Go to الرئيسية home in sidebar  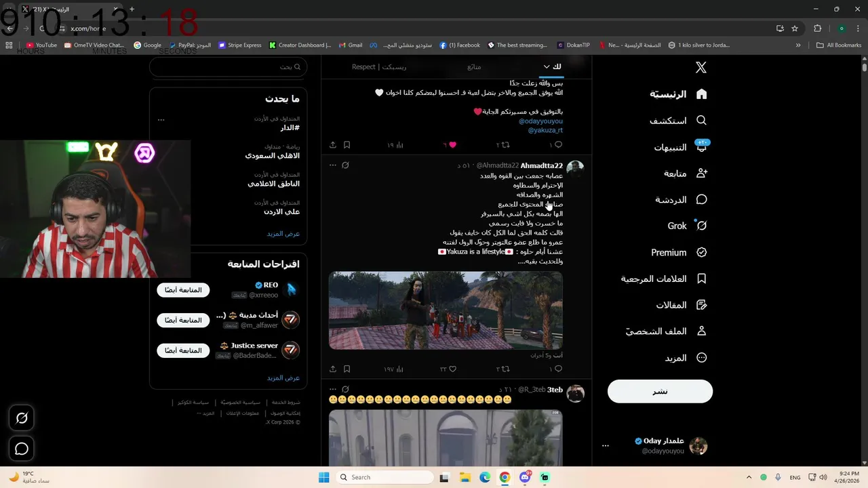[x=678, y=94]
